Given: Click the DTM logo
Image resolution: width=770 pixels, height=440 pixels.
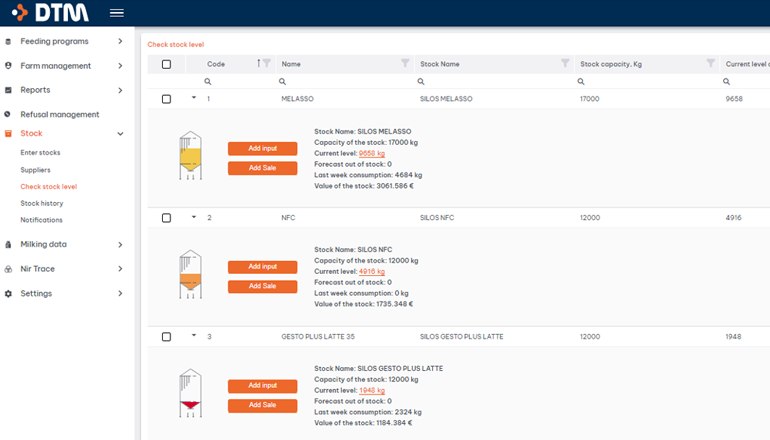Looking at the screenshot, I should click(x=49, y=13).
